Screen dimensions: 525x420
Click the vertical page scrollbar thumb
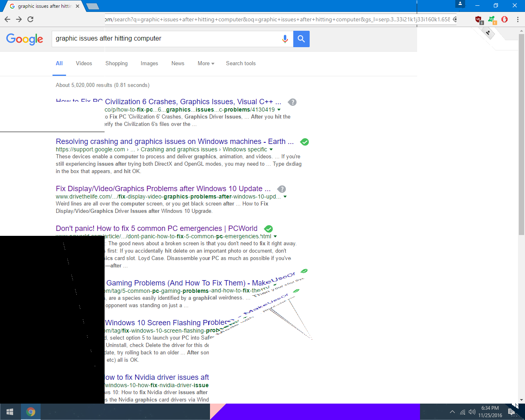521,134
